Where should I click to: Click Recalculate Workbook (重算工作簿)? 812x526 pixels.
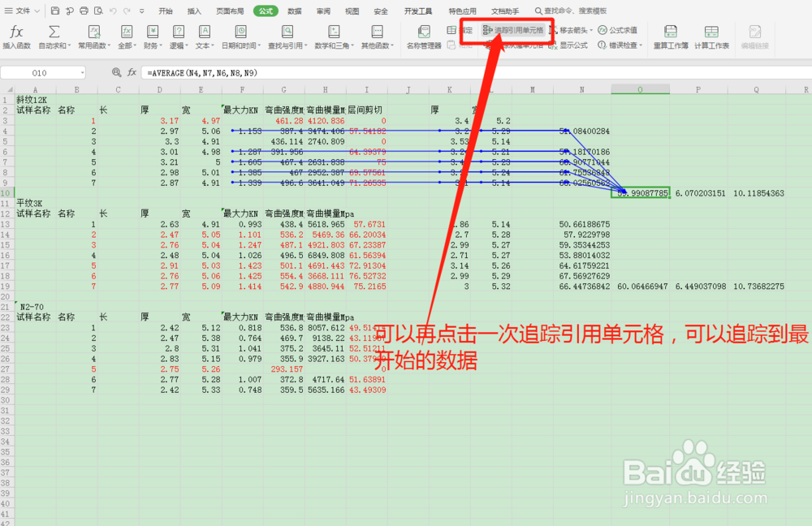tap(671, 37)
